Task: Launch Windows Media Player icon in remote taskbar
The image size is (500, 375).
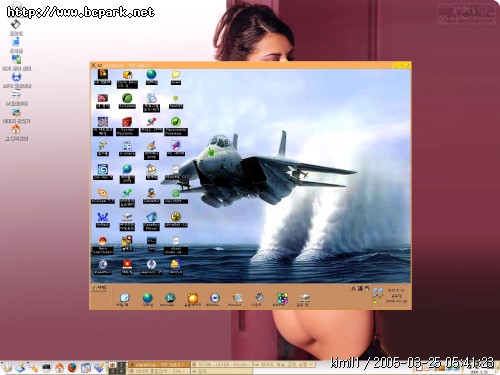Action: [x=215, y=298]
